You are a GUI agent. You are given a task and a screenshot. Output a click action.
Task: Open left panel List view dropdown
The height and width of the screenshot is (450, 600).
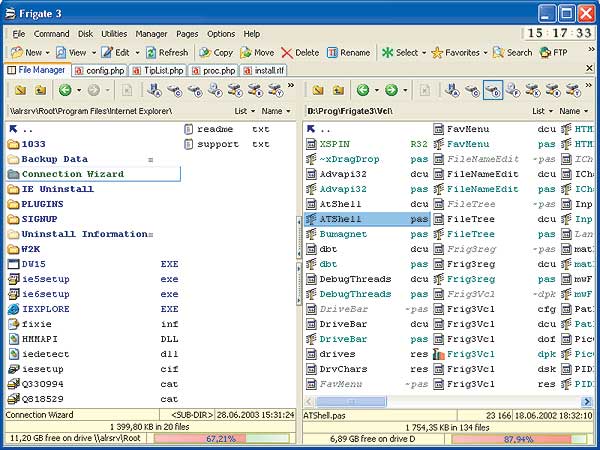(x=245, y=111)
